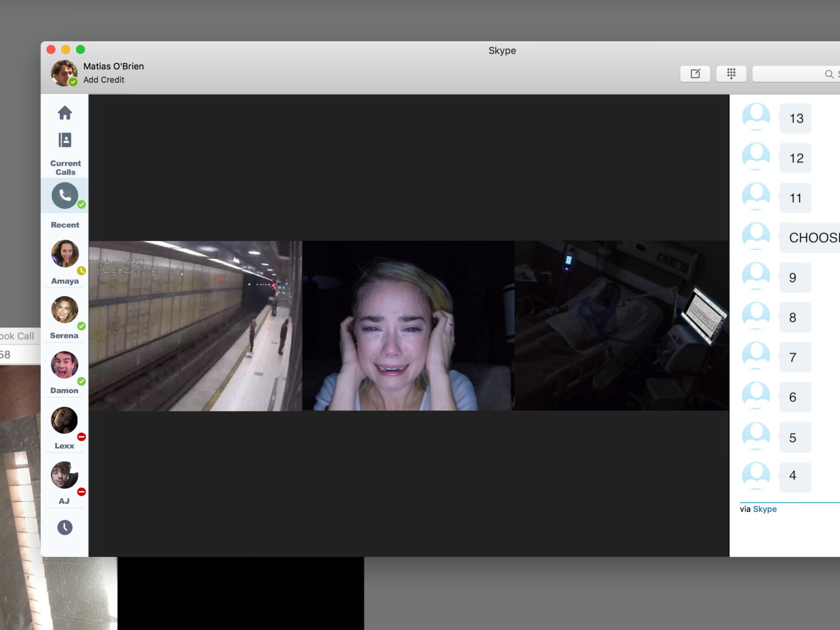Select the crying woman video feed

[x=408, y=326]
